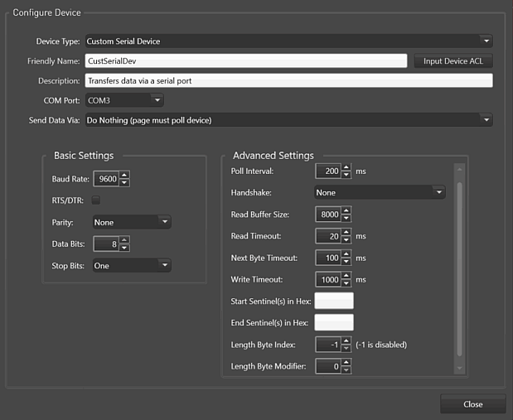Click the "(-1 is disabled)" hint text
The width and height of the screenshot is (513, 420).
point(381,345)
